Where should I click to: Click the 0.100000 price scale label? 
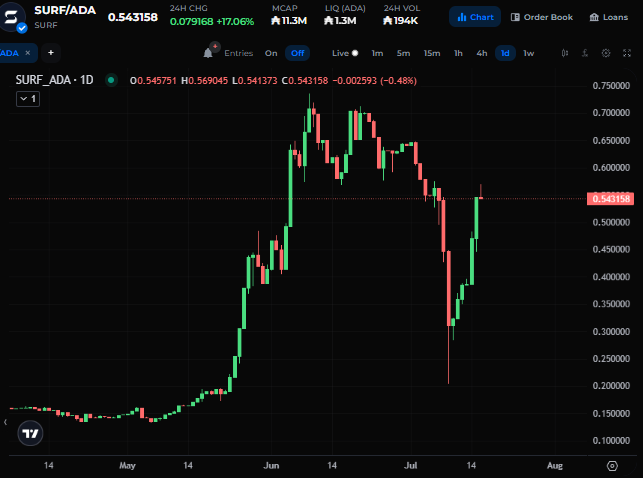click(611, 441)
